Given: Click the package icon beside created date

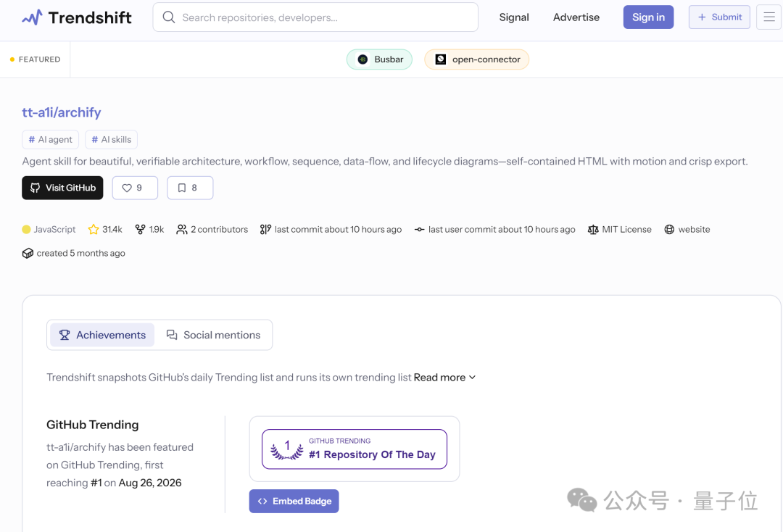Looking at the screenshot, I should pos(28,254).
